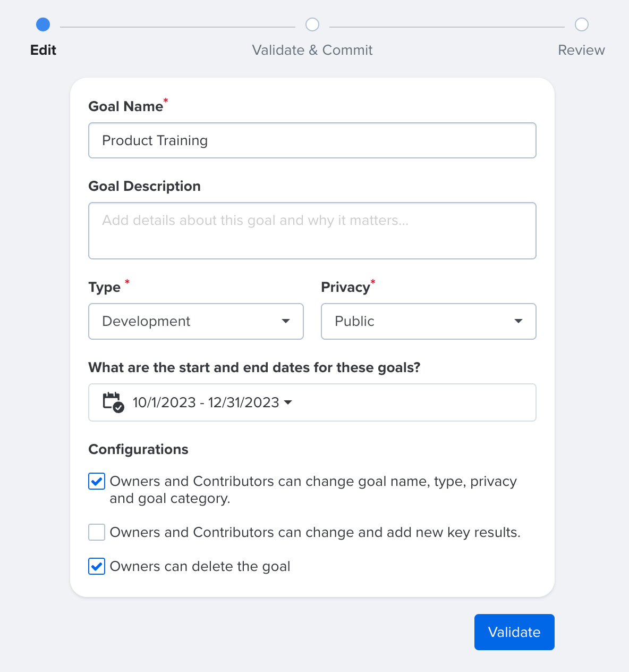629x672 pixels.
Task: Click the Privacy dropdown arrow
Action: click(518, 321)
